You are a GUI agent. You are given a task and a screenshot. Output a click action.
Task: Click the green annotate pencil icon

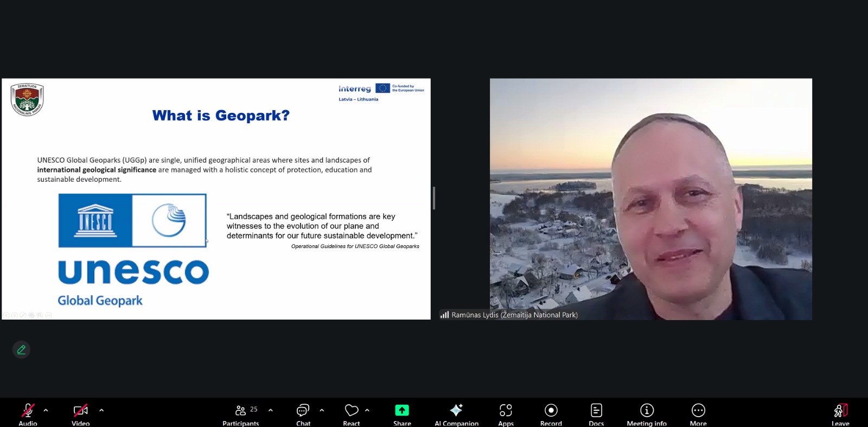tap(21, 350)
